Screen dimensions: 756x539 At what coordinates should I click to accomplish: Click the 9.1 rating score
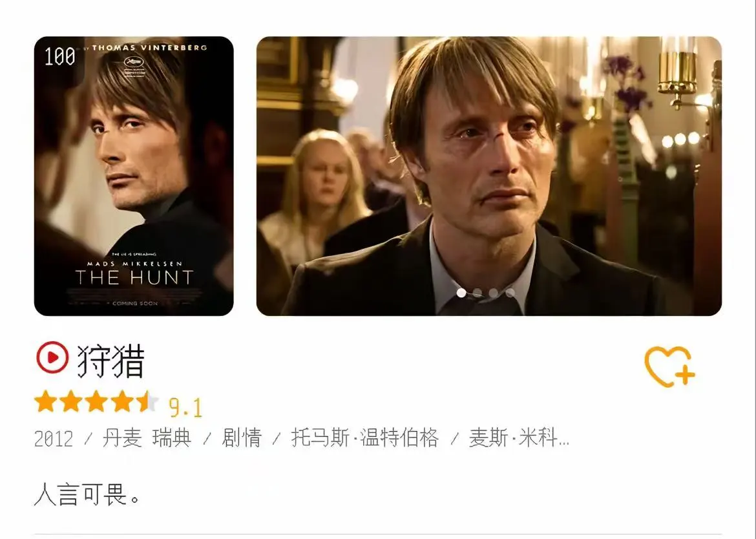tap(185, 408)
